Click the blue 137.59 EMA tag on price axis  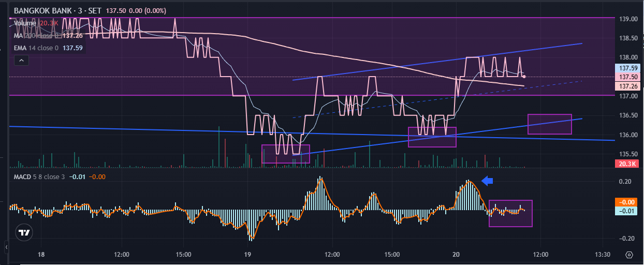(627, 68)
